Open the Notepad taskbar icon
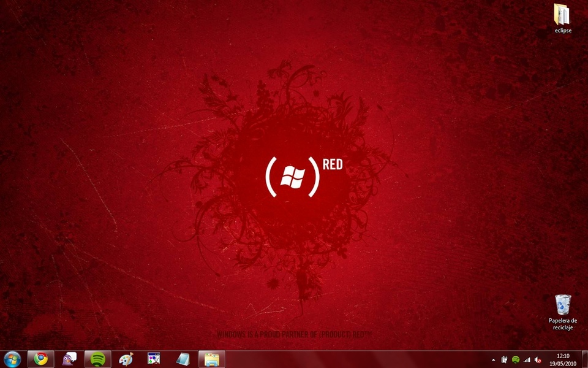588x368 pixels. 183,359
